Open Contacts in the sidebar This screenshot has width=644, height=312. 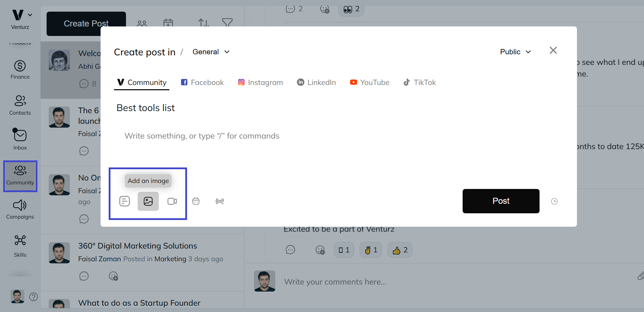click(20, 105)
